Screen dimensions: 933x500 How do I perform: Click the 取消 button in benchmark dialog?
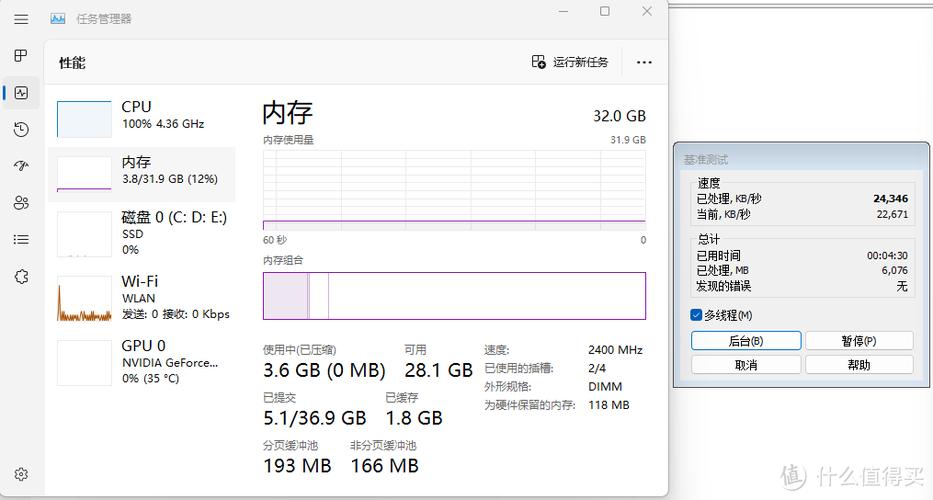(746, 365)
